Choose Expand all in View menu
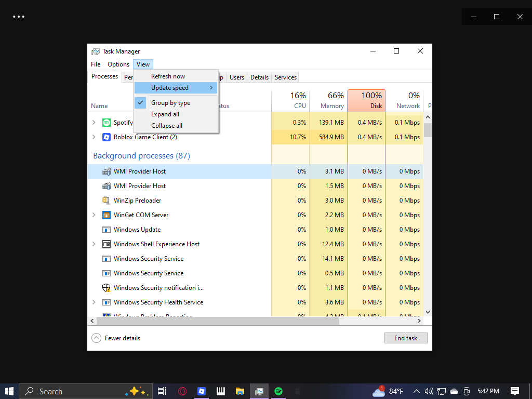The width and height of the screenshot is (532, 399). [x=176, y=114]
